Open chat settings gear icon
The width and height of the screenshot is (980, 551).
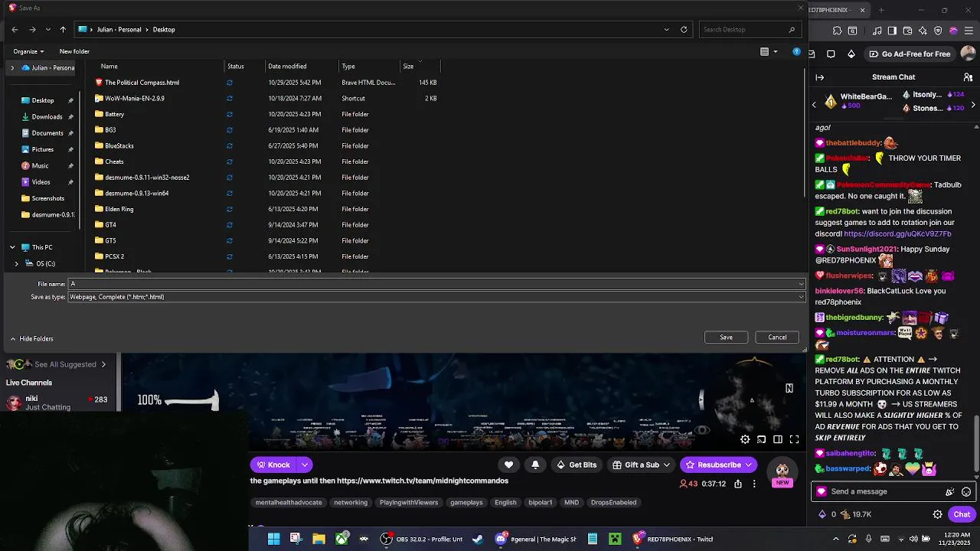point(937,514)
